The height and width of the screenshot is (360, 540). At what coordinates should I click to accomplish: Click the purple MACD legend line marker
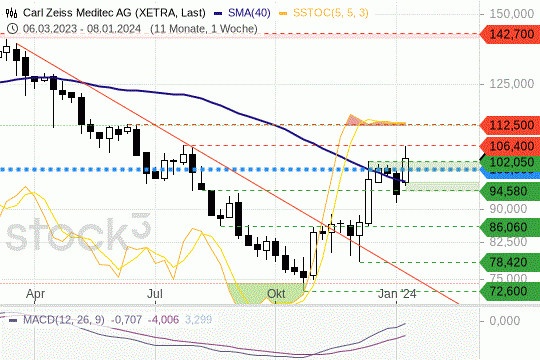(13, 320)
